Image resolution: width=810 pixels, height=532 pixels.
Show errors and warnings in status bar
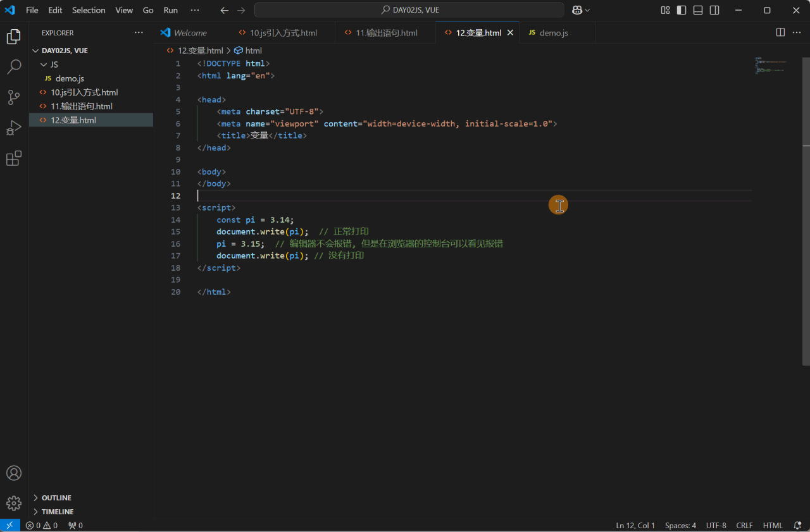(42, 526)
